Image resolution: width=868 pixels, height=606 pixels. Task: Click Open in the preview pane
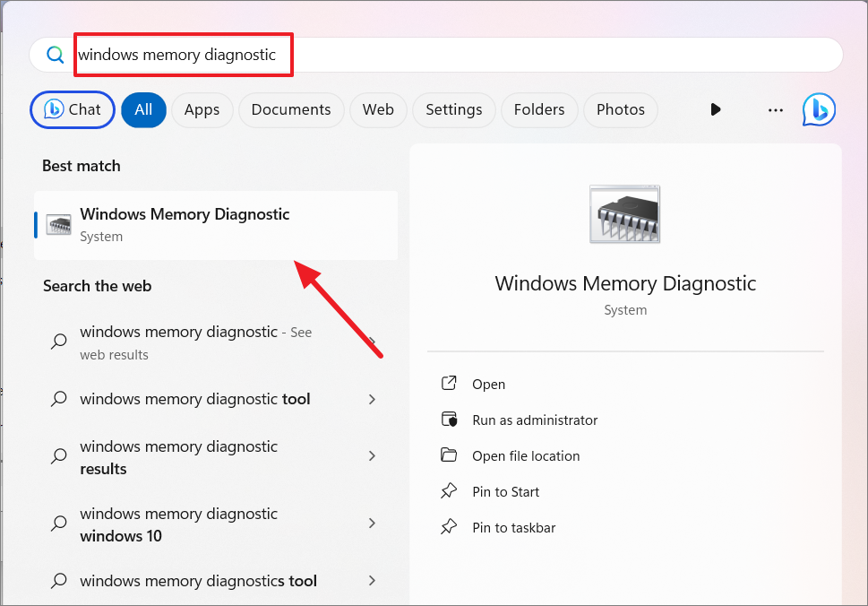click(488, 384)
